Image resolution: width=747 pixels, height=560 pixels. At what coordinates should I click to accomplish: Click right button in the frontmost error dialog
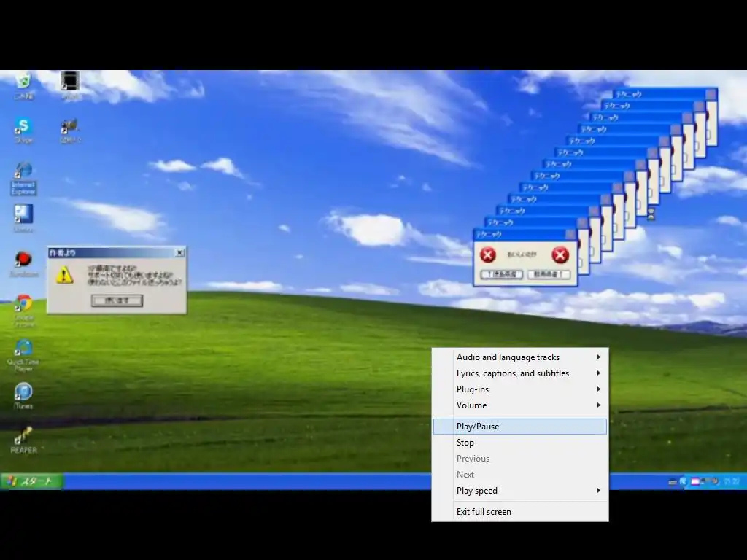coord(549,275)
